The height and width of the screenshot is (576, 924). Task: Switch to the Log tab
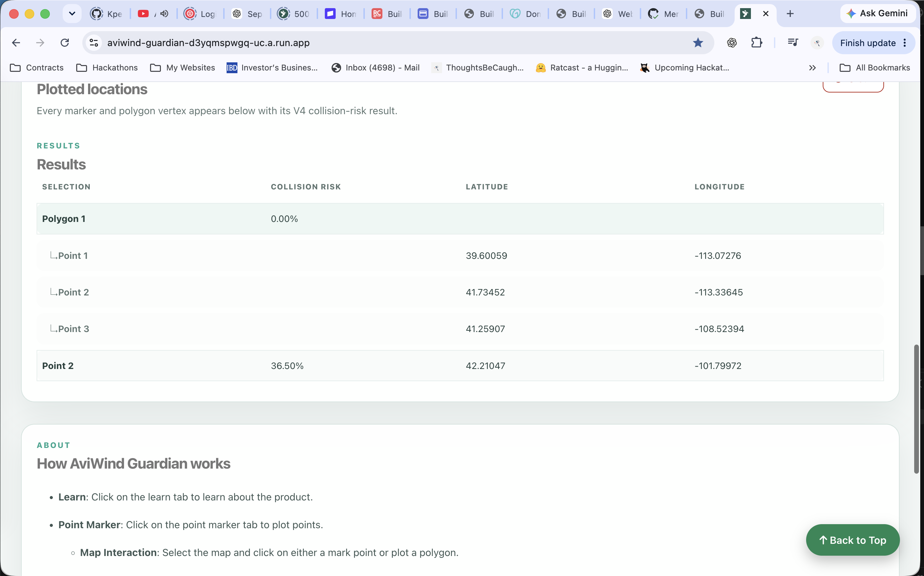pos(200,14)
